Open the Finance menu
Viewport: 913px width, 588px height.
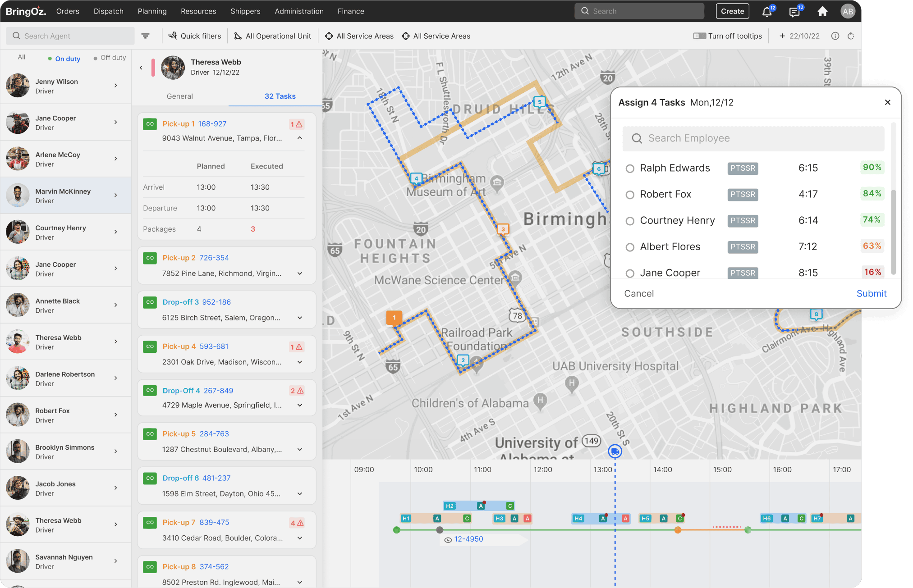click(351, 11)
